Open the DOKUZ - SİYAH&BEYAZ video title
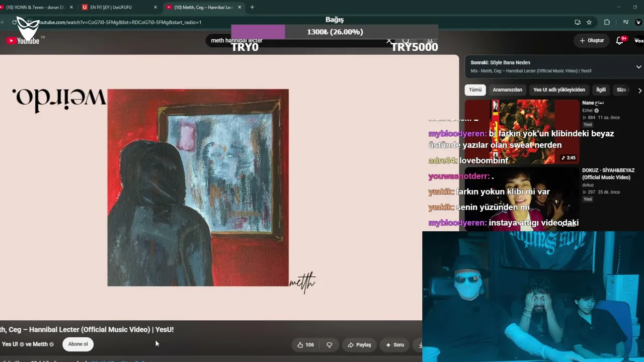 pyautogui.click(x=608, y=174)
